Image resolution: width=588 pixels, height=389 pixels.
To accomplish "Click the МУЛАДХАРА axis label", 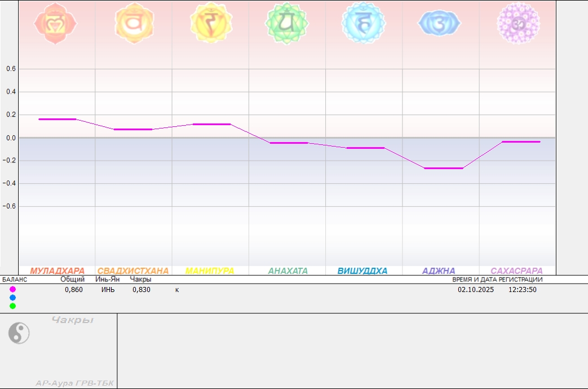I will (x=57, y=271).
